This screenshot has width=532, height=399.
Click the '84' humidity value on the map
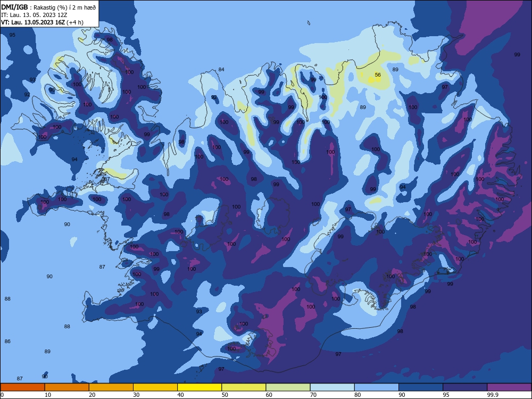[221, 69]
